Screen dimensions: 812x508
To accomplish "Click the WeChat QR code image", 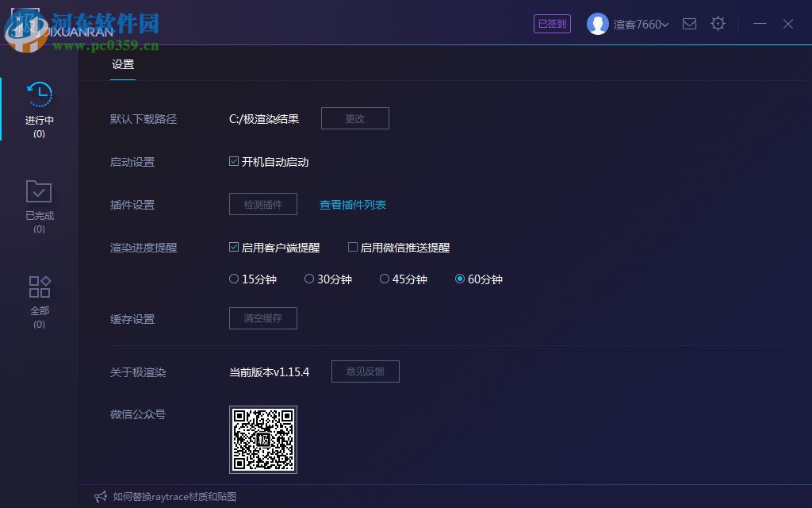I will click(x=262, y=439).
